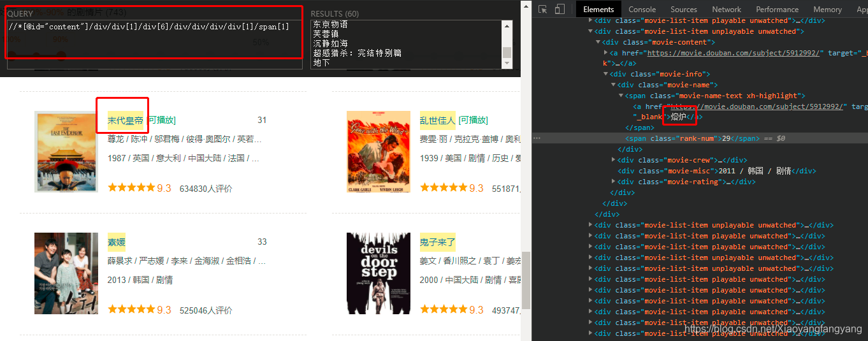Open the 素媛 movie title link
The width and height of the screenshot is (868, 341).
pyautogui.click(x=117, y=242)
